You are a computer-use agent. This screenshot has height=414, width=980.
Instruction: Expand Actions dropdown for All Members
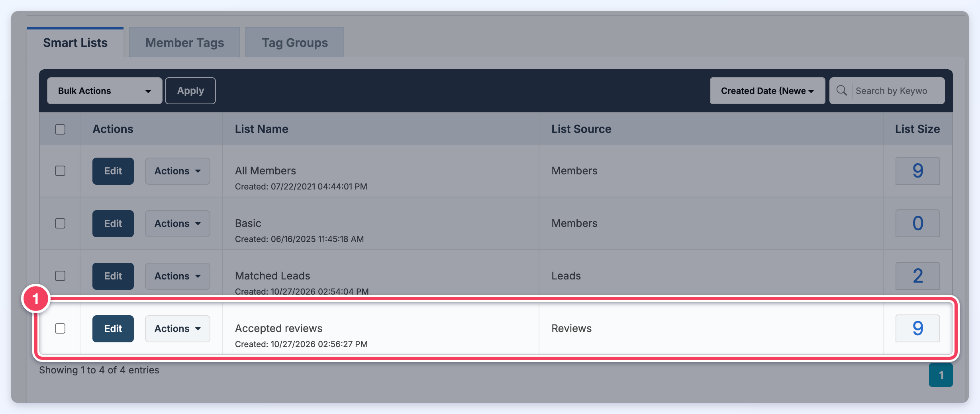(x=177, y=171)
